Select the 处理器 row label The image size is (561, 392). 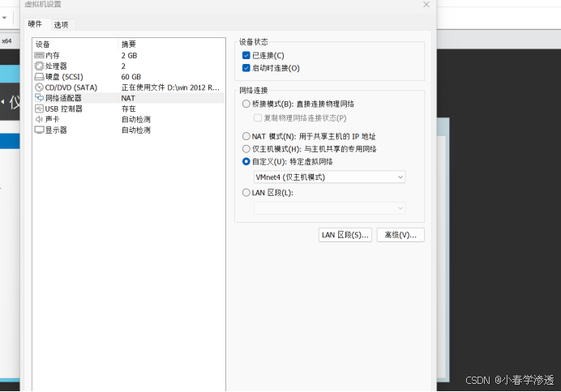pyautogui.click(x=56, y=66)
